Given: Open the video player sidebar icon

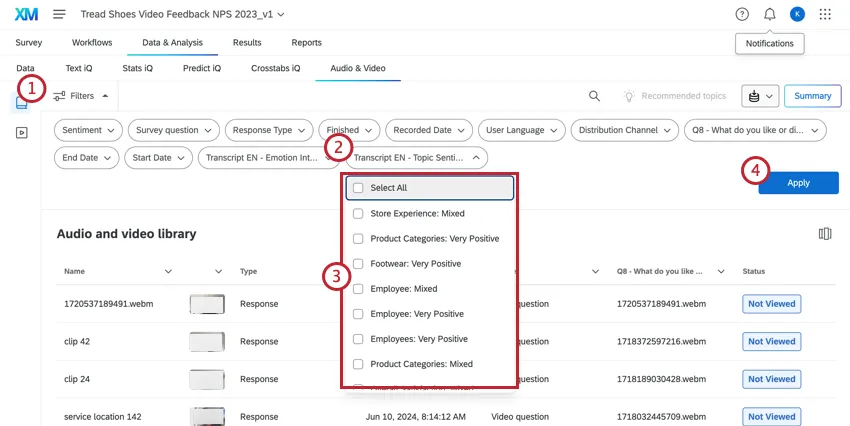Looking at the screenshot, I should (21, 132).
